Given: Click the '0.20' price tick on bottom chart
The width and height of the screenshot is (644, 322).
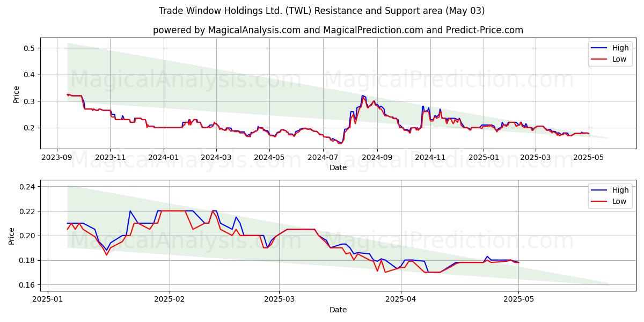Looking at the screenshot, I should pyautogui.click(x=27, y=236).
